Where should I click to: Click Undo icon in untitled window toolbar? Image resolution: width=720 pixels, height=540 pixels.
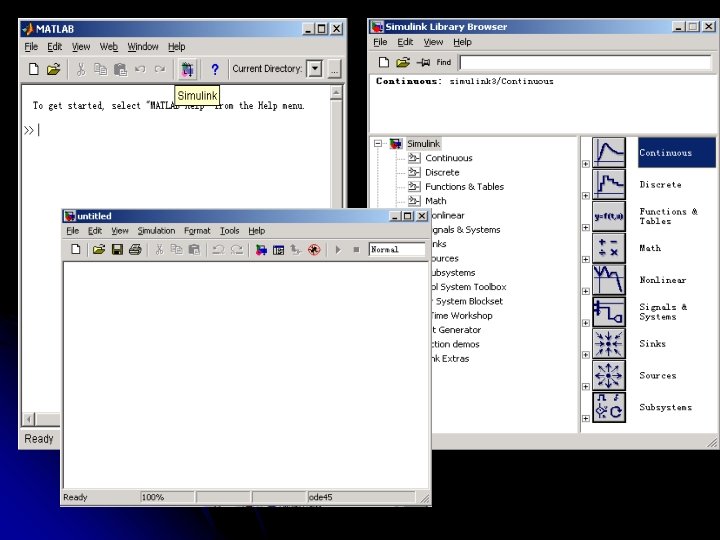coord(218,249)
